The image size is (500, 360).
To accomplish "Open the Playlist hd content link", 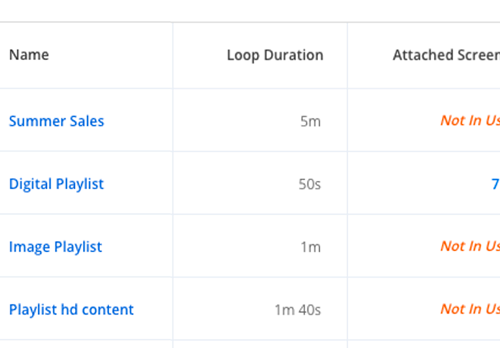I will pyautogui.click(x=71, y=310).
